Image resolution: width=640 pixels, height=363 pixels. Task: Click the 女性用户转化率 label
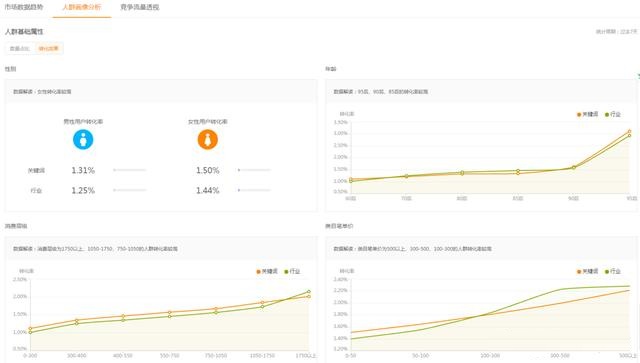click(x=207, y=121)
